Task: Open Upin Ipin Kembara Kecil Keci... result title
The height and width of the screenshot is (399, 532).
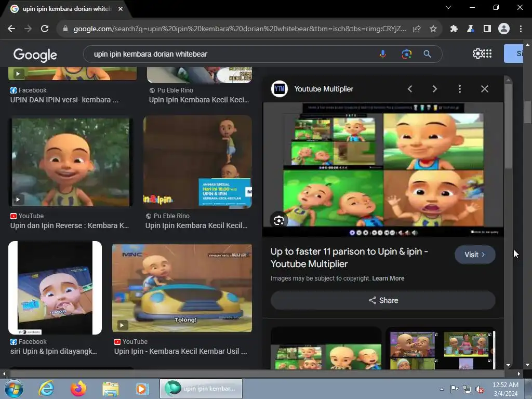Action: 199,100
